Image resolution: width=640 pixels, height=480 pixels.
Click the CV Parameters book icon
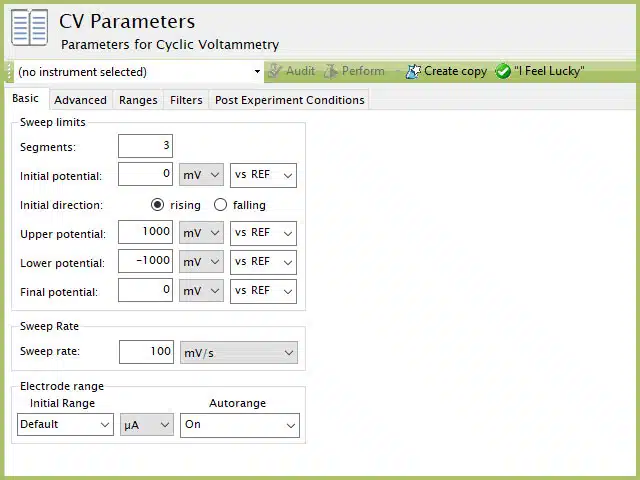click(29, 27)
